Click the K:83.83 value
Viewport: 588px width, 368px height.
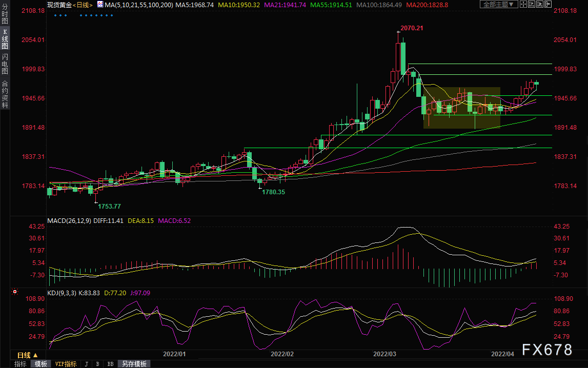pos(89,293)
